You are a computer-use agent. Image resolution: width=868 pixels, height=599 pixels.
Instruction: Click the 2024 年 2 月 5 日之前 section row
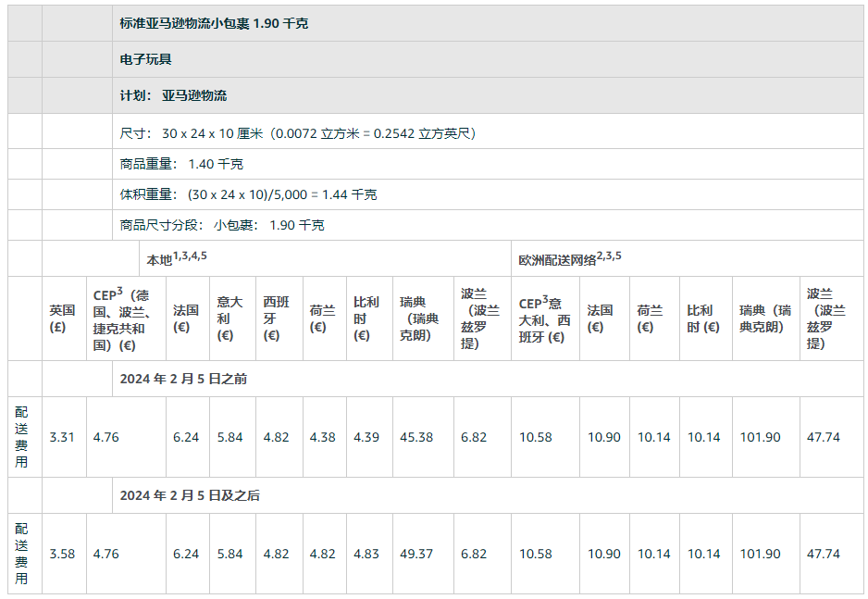183,379
